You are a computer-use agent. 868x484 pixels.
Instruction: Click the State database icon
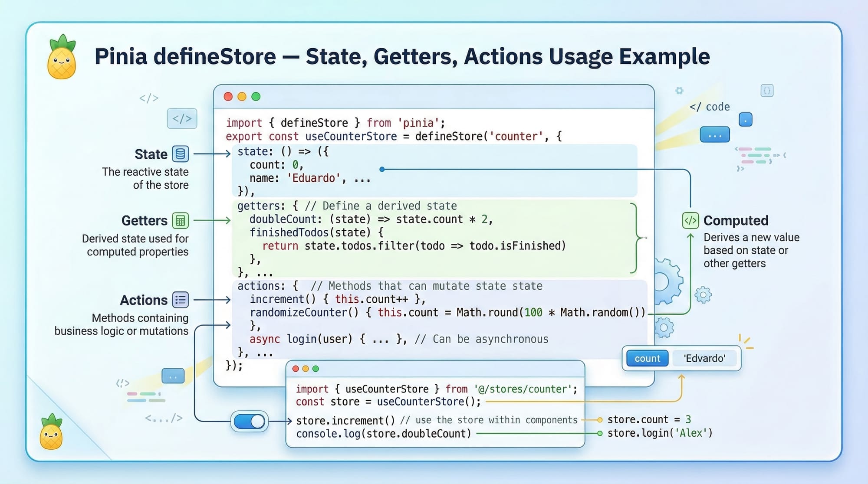pos(181,154)
